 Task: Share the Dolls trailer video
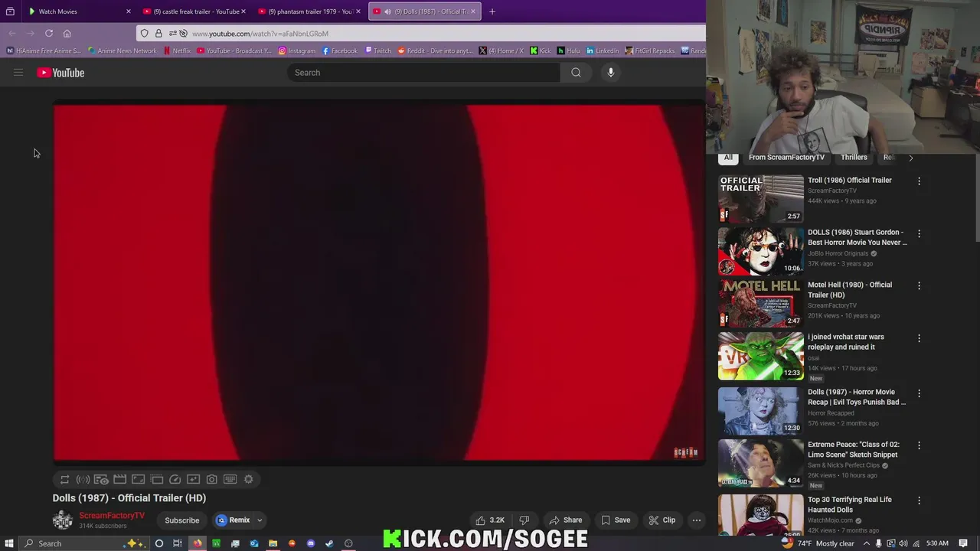tap(566, 520)
